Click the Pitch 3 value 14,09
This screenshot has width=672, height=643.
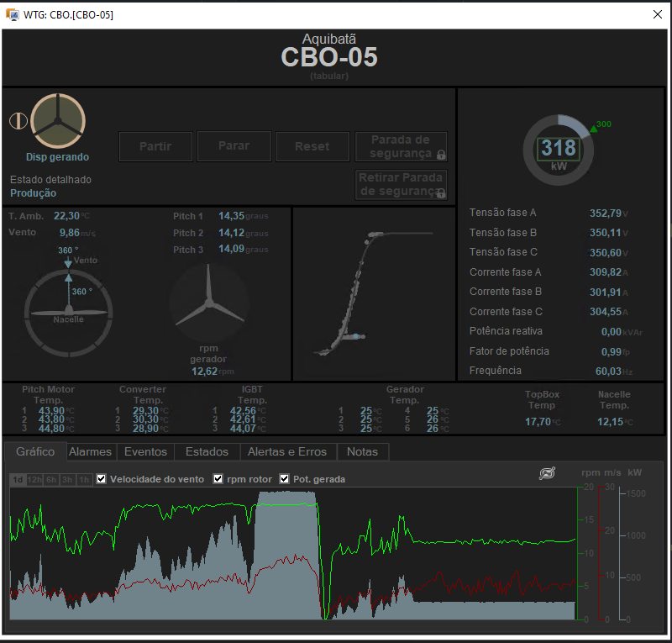point(232,249)
